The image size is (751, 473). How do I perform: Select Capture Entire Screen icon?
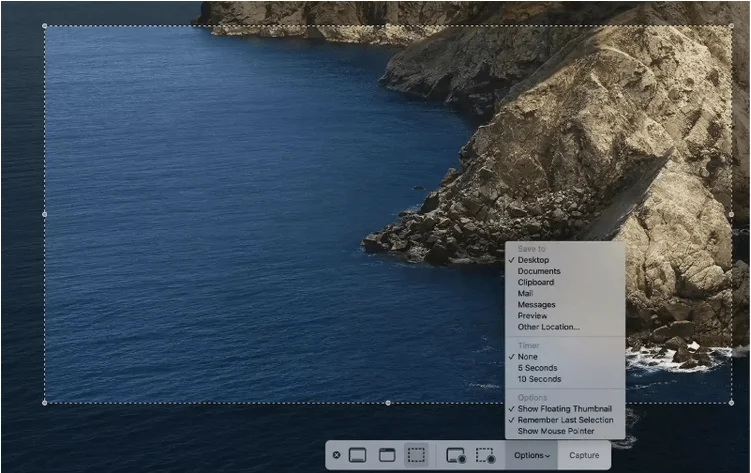[x=357, y=455]
